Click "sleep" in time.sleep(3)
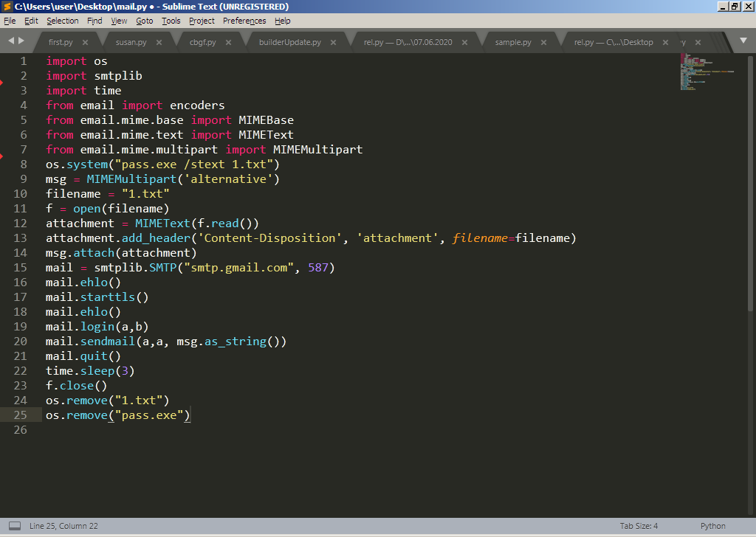Image resolution: width=756 pixels, height=537 pixels. pos(97,371)
